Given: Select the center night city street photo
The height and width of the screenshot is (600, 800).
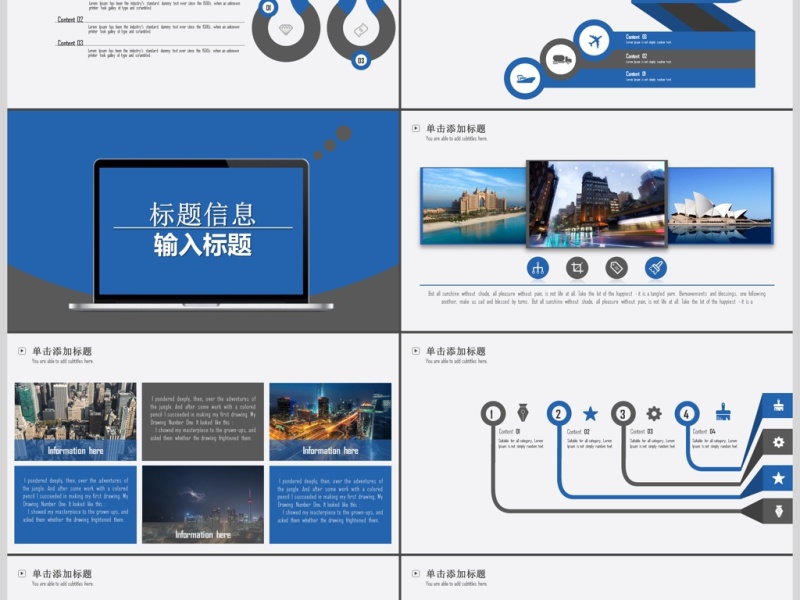Looking at the screenshot, I should click(x=596, y=204).
